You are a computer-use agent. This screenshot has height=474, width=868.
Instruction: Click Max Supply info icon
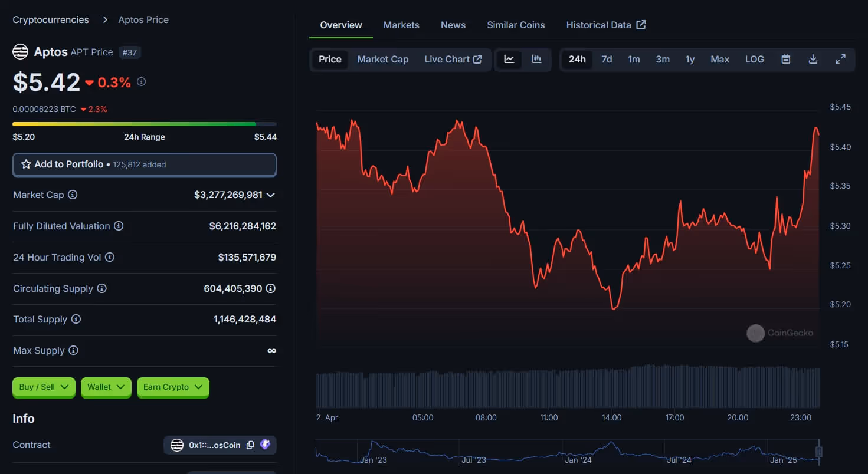point(73,350)
